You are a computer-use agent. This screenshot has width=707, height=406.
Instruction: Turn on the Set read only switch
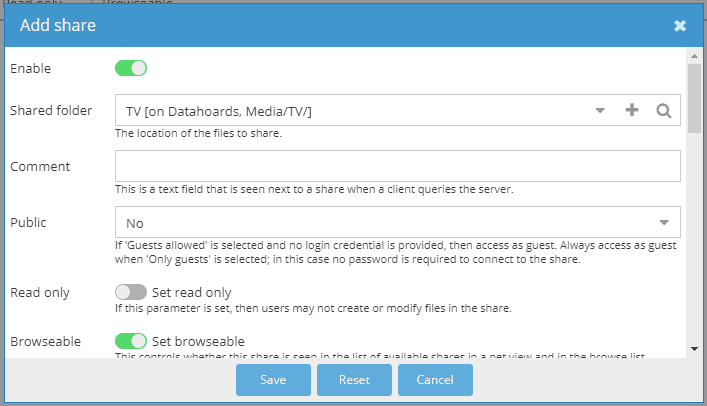pyautogui.click(x=131, y=292)
